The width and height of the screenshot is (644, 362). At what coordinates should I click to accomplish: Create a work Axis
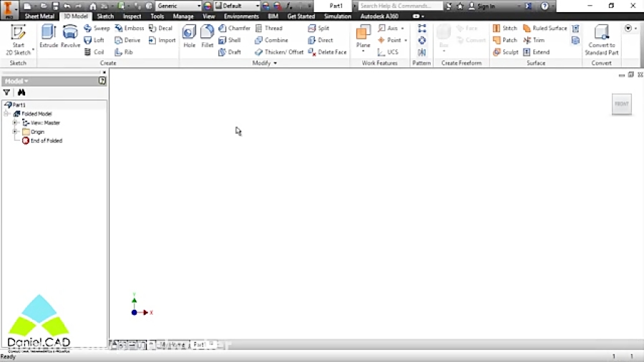(x=388, y=28)
